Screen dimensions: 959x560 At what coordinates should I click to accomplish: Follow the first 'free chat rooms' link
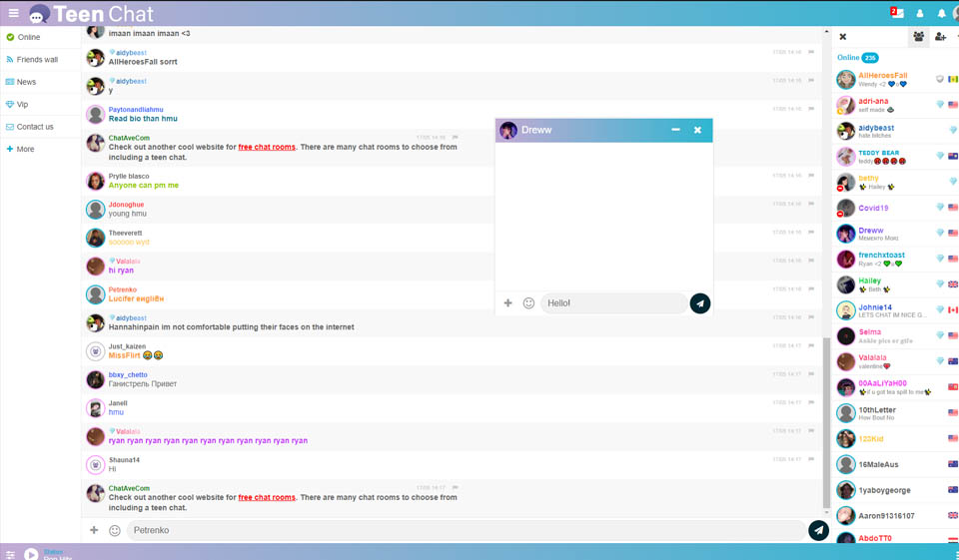point(267,147)
